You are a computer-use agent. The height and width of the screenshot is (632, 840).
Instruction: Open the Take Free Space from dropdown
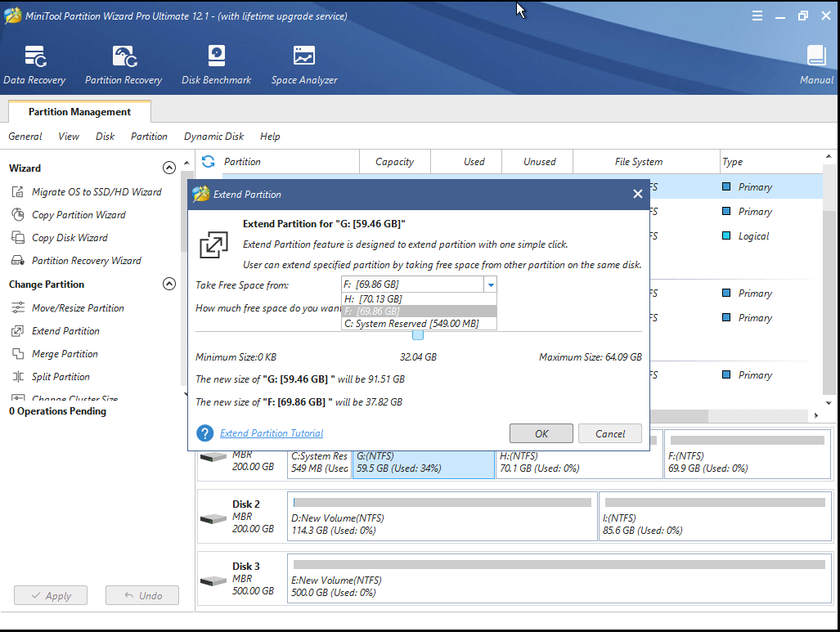[490, 284]
